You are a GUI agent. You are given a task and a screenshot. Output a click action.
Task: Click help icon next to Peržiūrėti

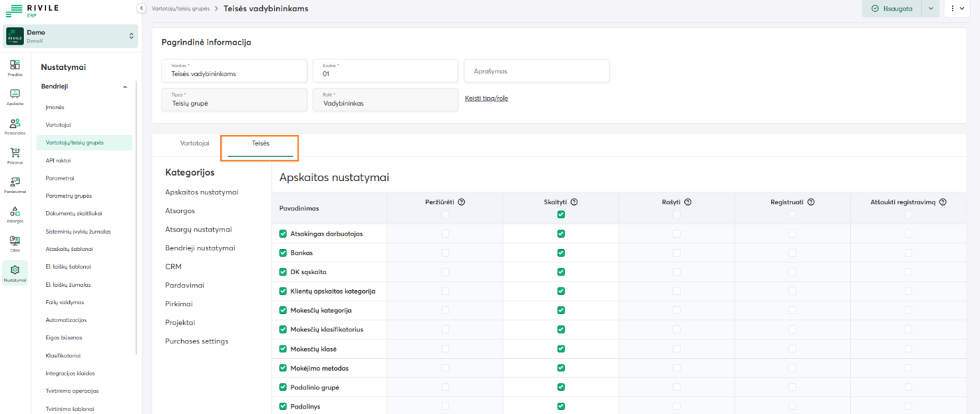tap(461, 202)
